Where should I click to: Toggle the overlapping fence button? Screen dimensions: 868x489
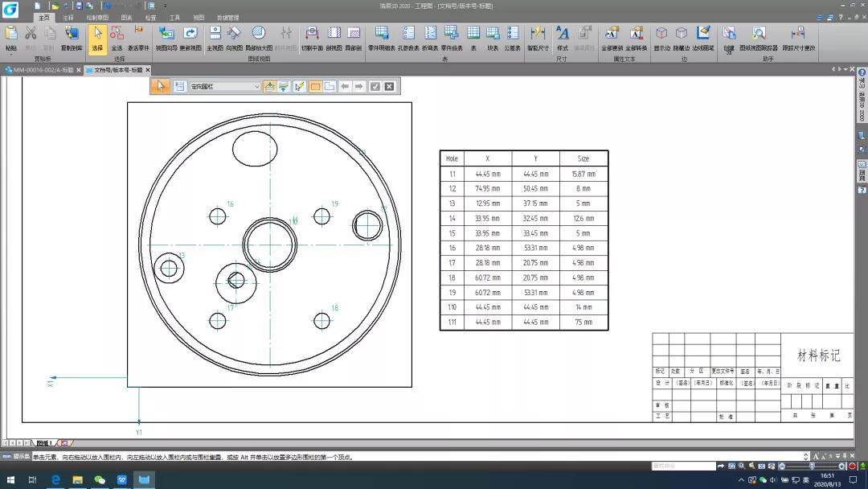[x=330, y=86]
